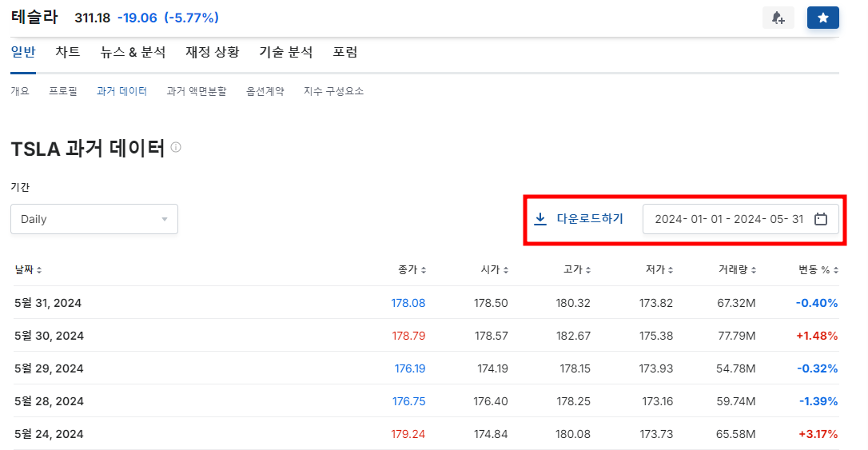Click the +1.48% change value
Screen dimensions: 868x450
point(817,336)
